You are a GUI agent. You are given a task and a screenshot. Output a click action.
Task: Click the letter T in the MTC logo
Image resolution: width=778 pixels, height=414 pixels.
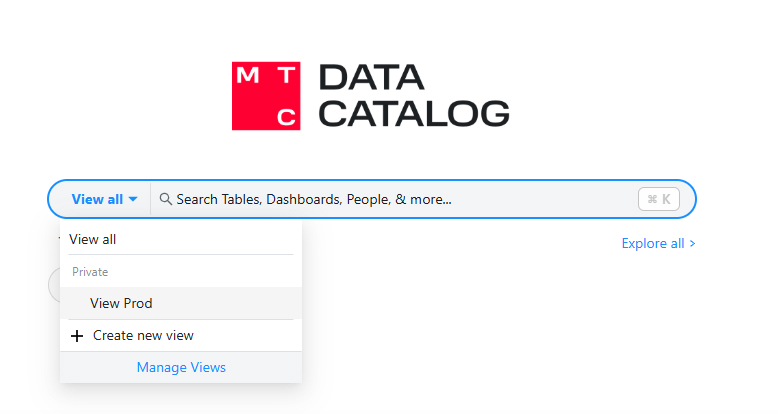287,74
